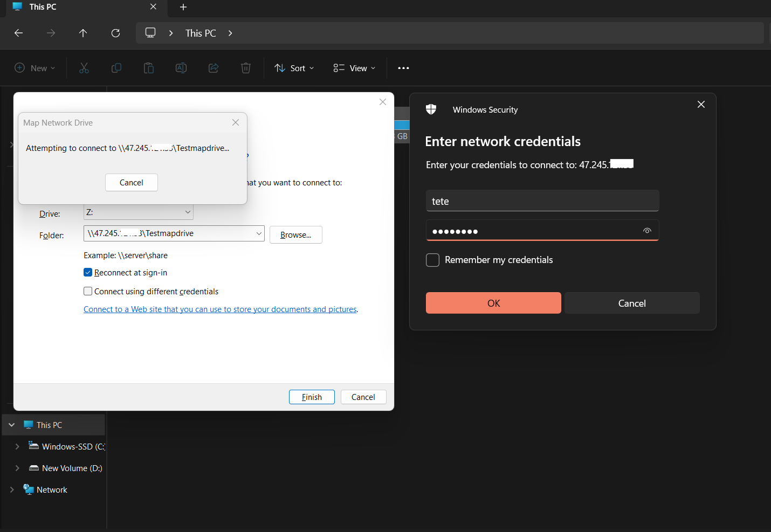Click the New Volume drive icon

(x=34, y=468)
